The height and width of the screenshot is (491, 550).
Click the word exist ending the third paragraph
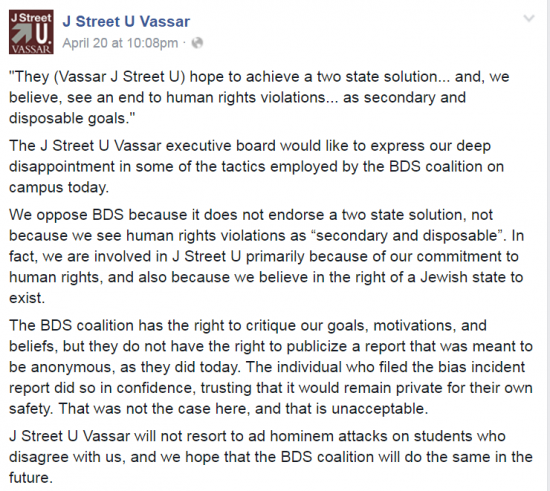pyautogui.click(x=25, y=298)
